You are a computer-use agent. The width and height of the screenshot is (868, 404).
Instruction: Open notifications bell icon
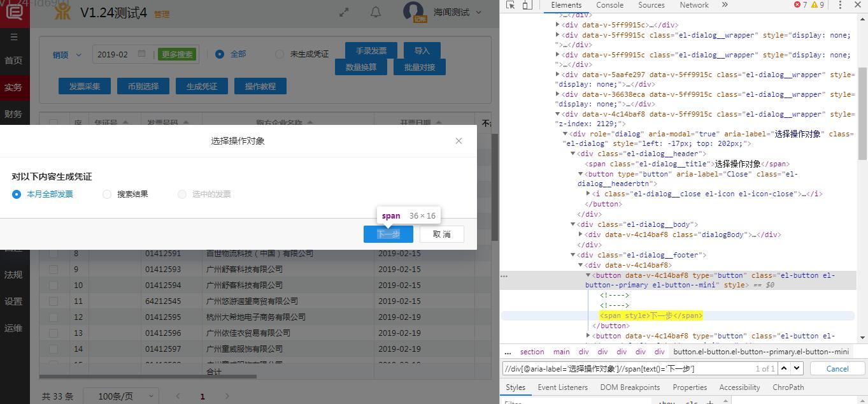[376, 12]
